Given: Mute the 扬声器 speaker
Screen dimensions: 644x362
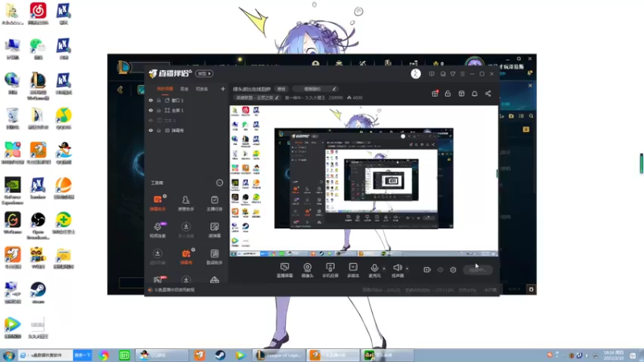Looking at the screenshot, I should click(x=397, y=270).
